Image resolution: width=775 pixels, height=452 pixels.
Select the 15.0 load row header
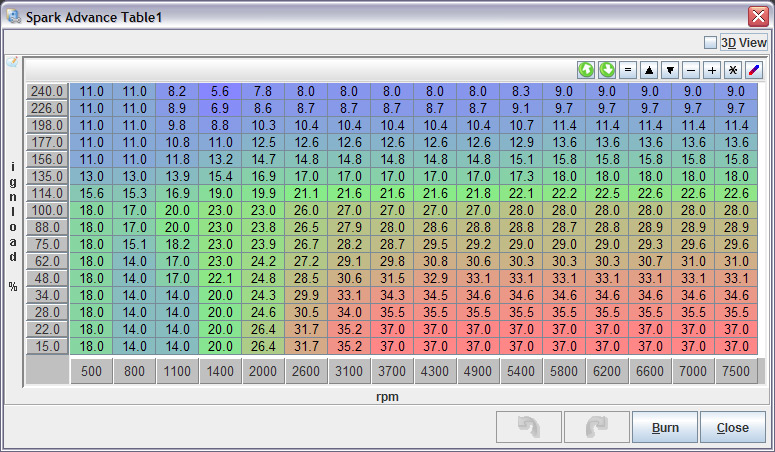coord(47,346)
